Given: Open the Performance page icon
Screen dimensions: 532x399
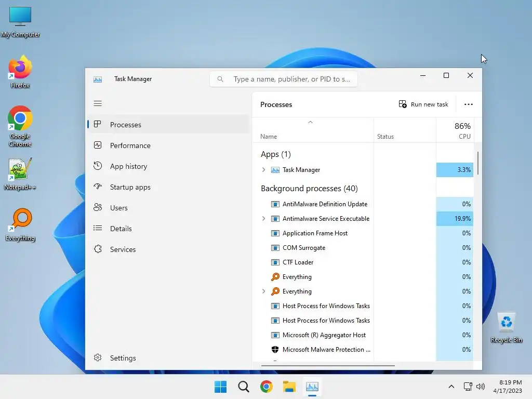Looking at the screenshot, I should point(97,145).
